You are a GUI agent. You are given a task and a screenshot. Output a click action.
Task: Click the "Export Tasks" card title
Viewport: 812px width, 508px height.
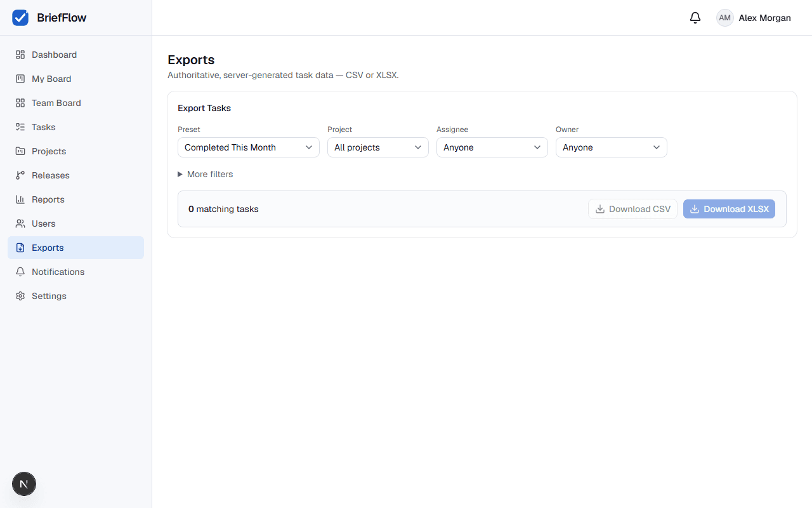click(x=204, y=108)
